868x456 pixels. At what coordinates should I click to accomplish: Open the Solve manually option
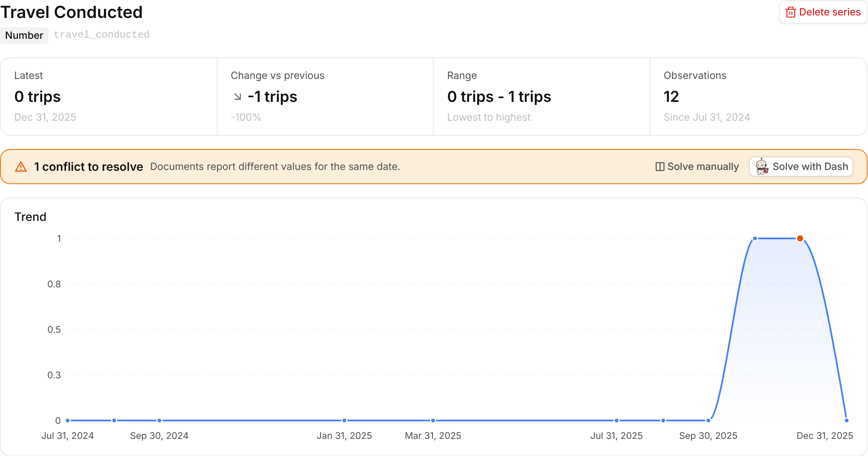point(697,167)
